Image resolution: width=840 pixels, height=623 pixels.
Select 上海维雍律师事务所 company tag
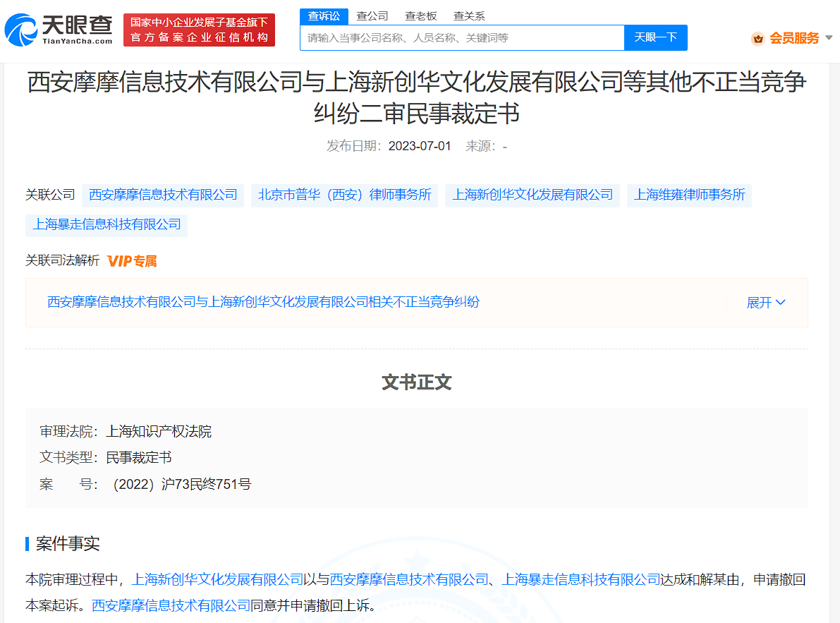coord(689,195)
